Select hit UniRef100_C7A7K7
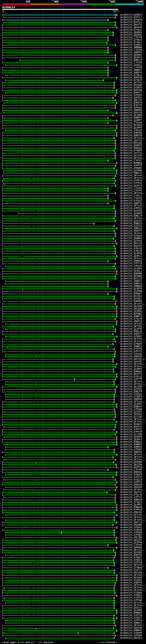Screen dimensions: 146x644 131,161
